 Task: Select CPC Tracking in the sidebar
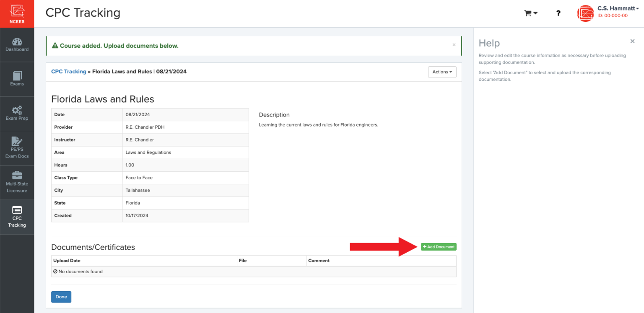click(17, 217)
